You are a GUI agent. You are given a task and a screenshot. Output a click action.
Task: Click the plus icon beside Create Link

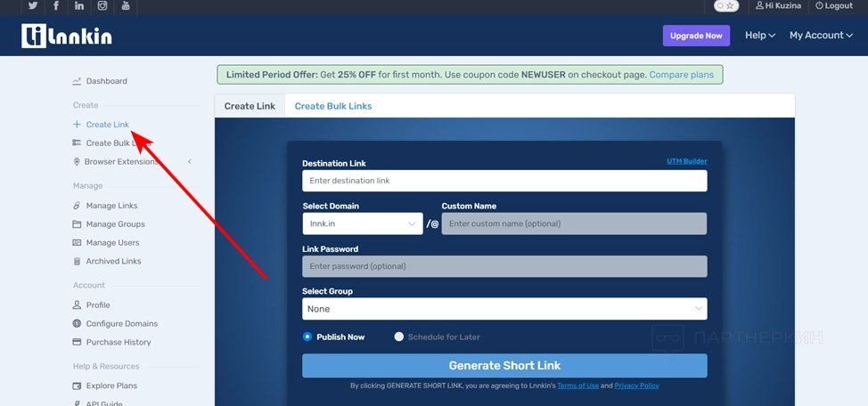(77, 125)
